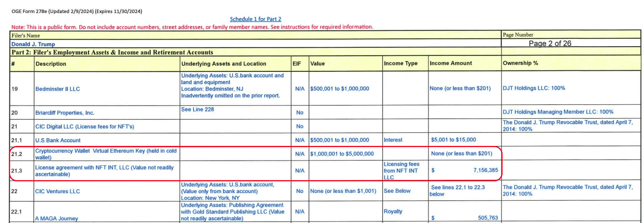Click row number 21.2
644x223 pixels.
click(16, 154)
